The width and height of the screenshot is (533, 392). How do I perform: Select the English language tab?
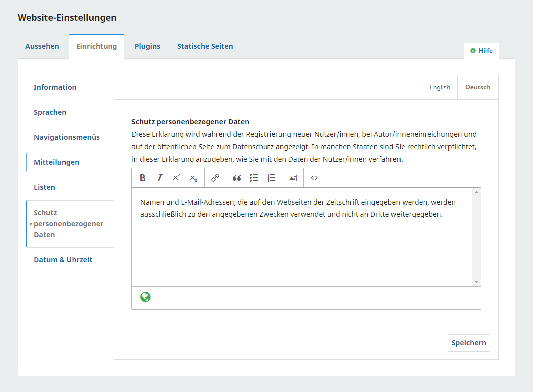tap(440, 87)
